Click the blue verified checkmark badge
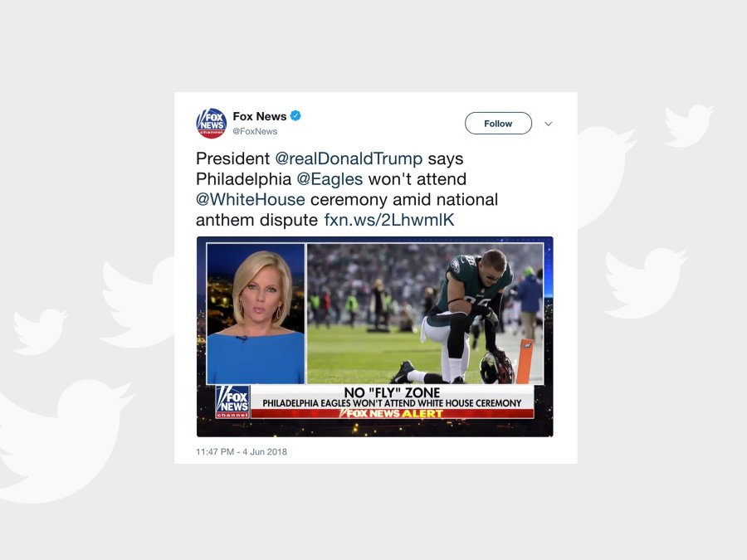This screenshot has height=560, width=747. [295, 115]
